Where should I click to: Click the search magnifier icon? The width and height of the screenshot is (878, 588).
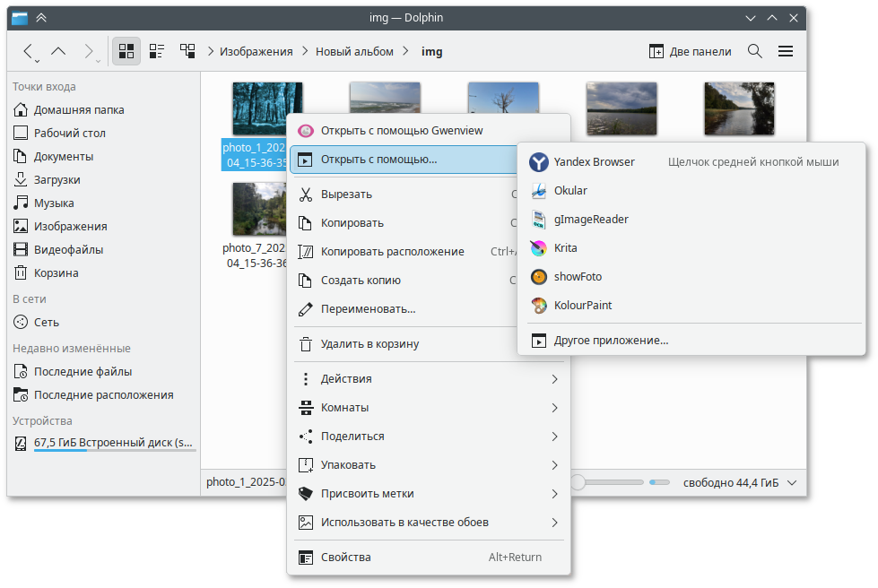pyautogui.click(x=755, y=51)
